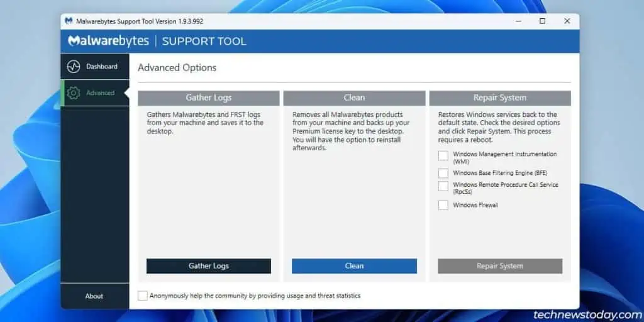Image resolution: width=644 pixels, height=322 pixels.
Task: Click the Advanced gear icon in sidebar
Action: click(x=74, y=93)
